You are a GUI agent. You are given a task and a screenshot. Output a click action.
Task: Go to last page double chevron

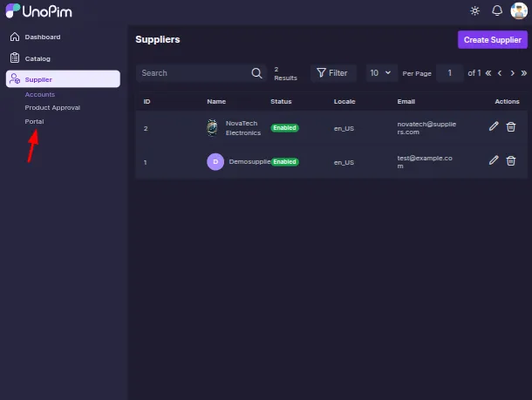click(524, 73)
